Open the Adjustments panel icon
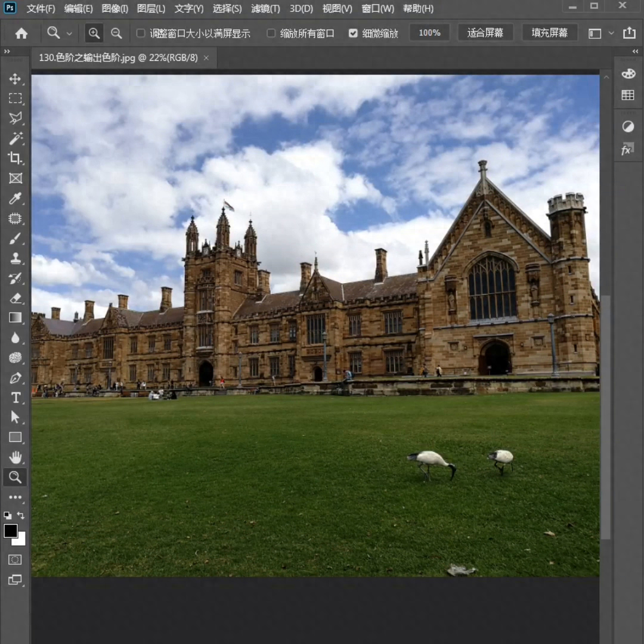The height and width of the screenshot is (644, 644). [628, 127]
